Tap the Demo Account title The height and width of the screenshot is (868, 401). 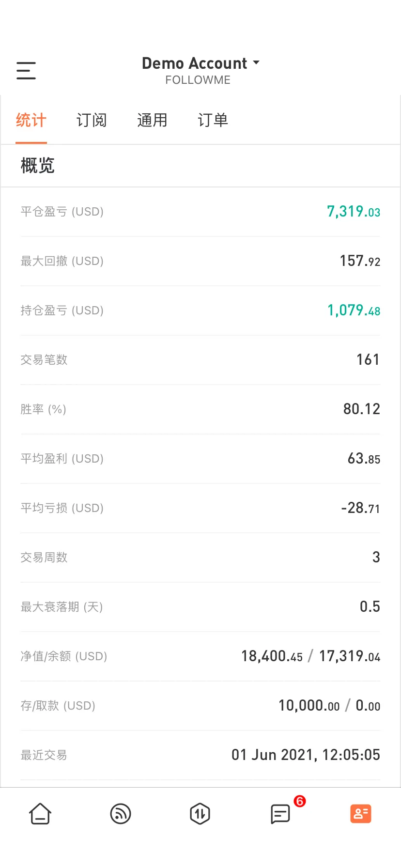(194, 63)
